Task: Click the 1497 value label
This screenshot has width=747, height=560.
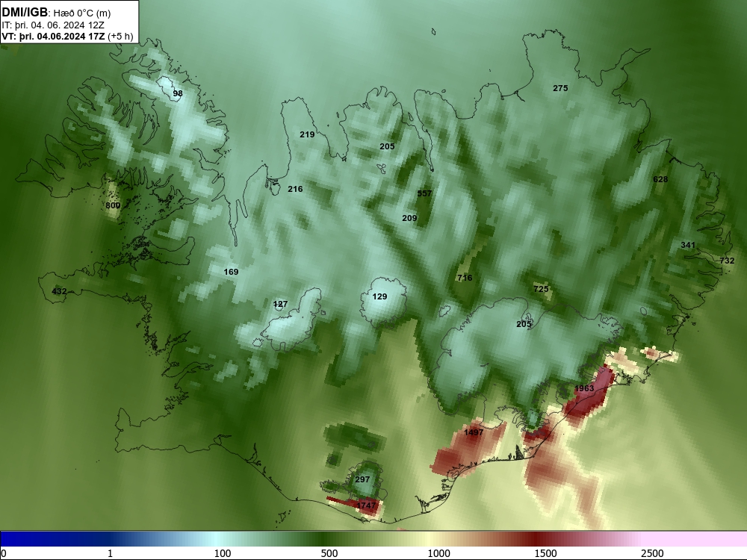Action: pyautogui.click(x=474, y=432)
